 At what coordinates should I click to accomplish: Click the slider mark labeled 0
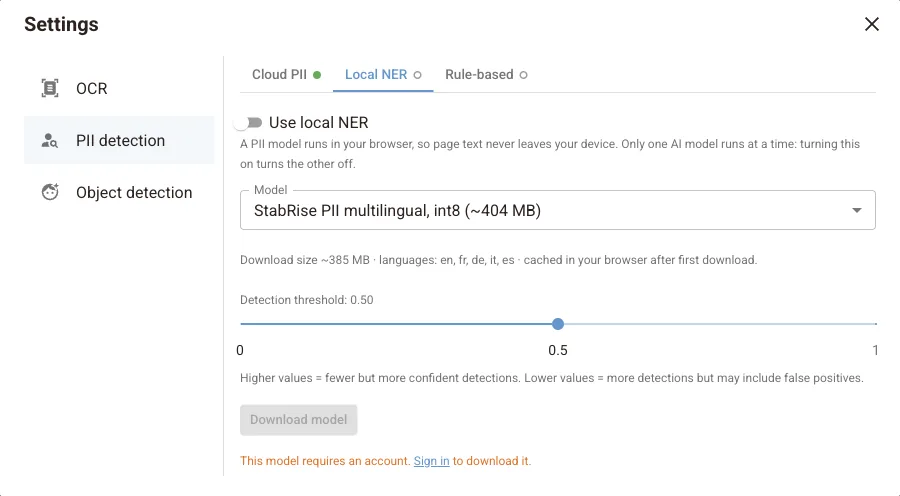(240, 350)
